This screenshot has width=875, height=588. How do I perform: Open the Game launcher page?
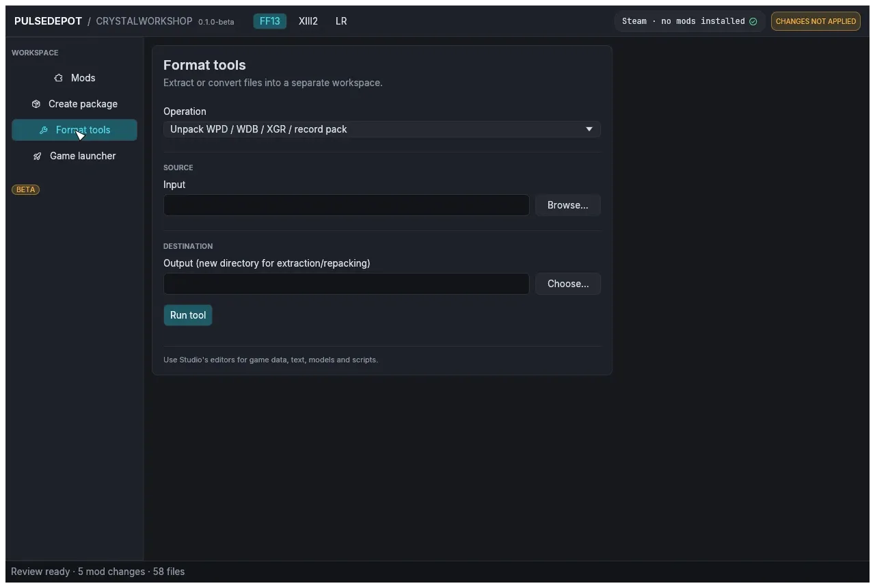75,156
